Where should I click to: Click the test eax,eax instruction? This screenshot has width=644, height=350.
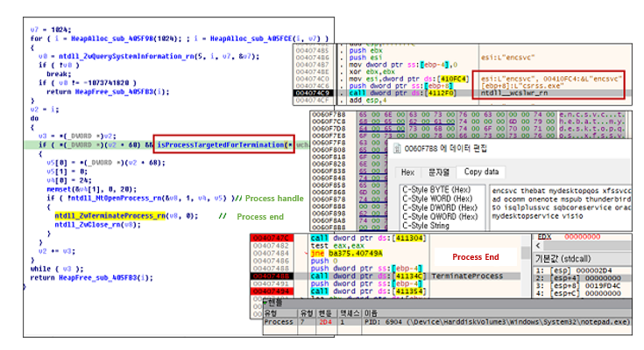click(x=337, y=246)
